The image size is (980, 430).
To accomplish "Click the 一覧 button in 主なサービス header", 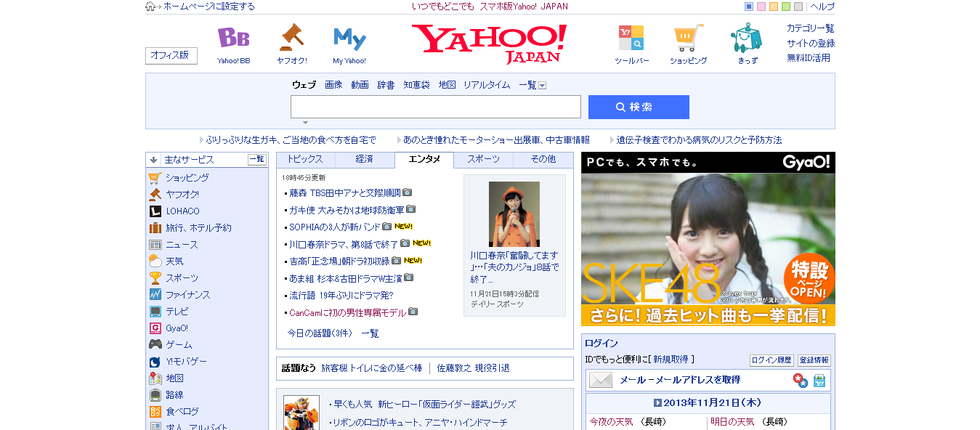I will pos(257,159).
